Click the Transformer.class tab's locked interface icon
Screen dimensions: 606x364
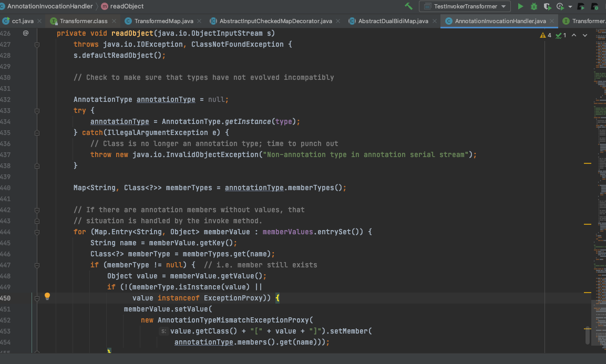tap(54, 21)
